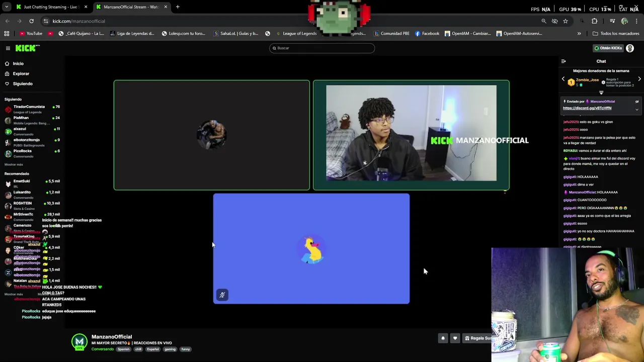The height and width of the screenshot is (362, 644).
Task: Open the tab search dropdown
Action: coord(7,7)
